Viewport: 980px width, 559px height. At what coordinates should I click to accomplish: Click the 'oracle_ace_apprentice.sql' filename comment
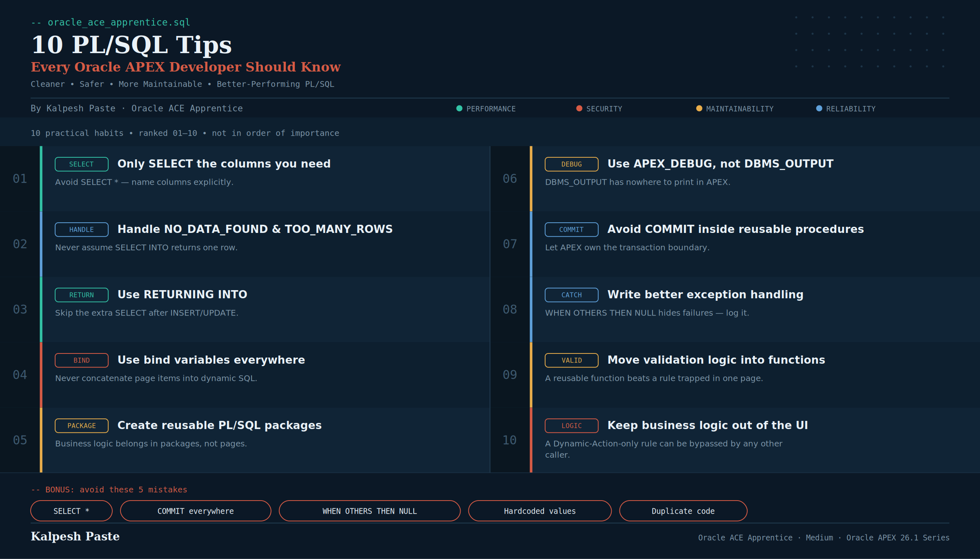pos(111,22)
